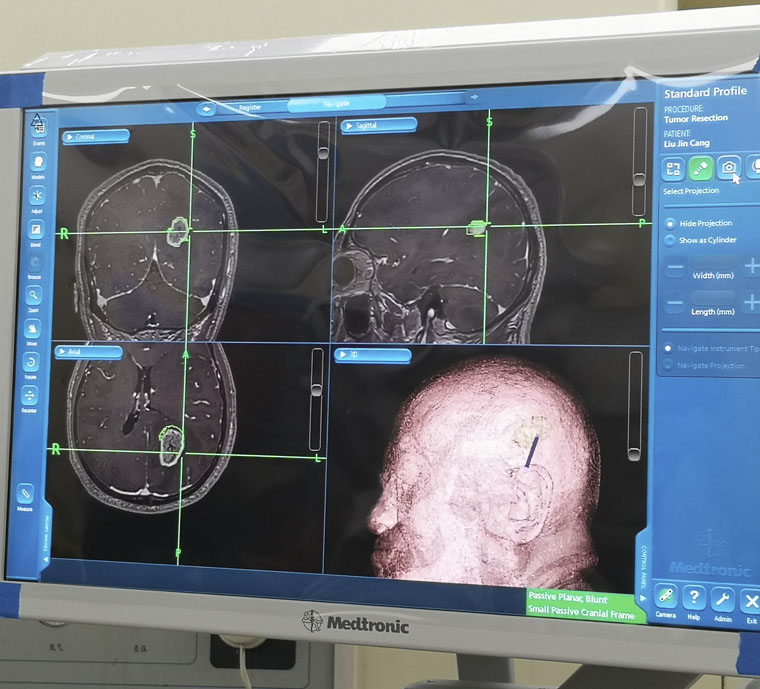
Task: Open the Models tool in left sidebar
Action: tap(37, 161)
